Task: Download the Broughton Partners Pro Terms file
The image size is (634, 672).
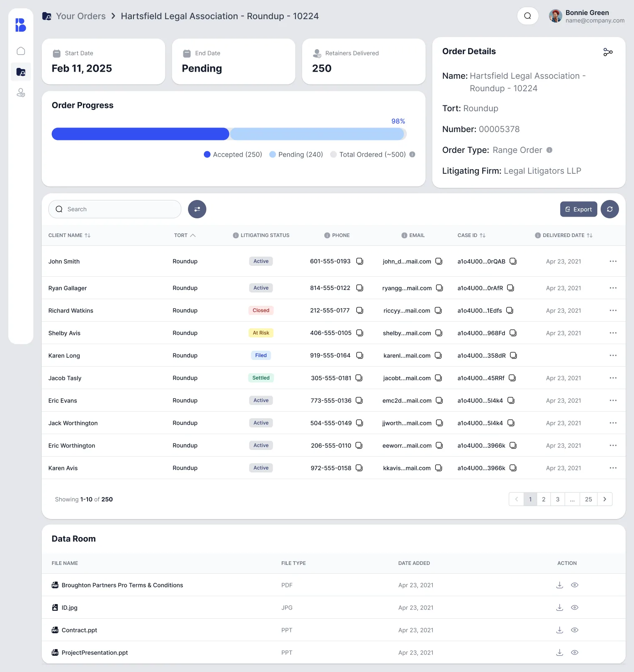Action: click(x=560, y=585)
